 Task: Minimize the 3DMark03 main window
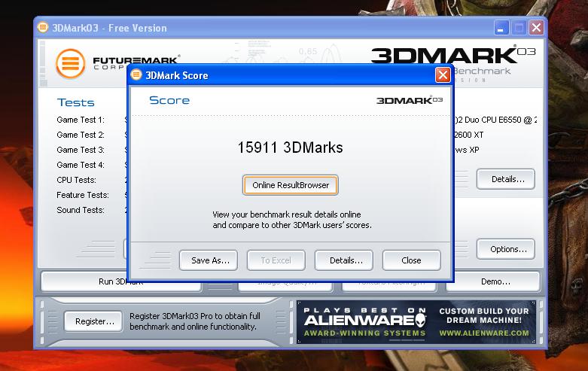(x=501, y=28)
